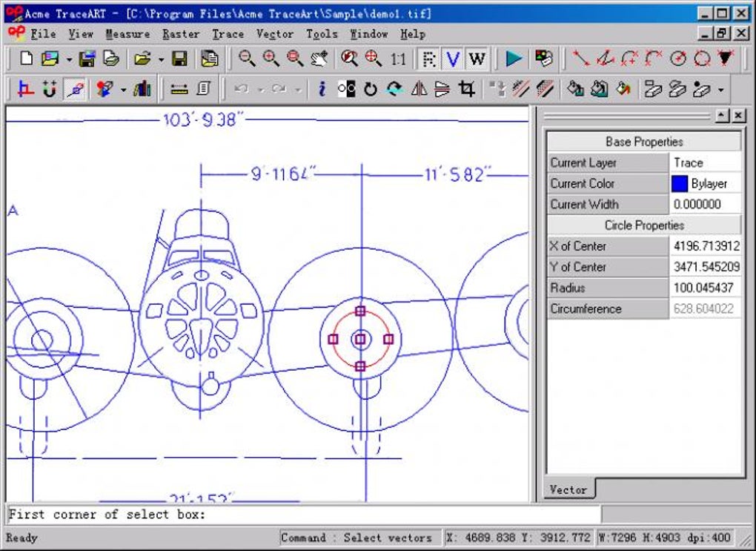
Task: Rotate the raster image
Action: 371,89
